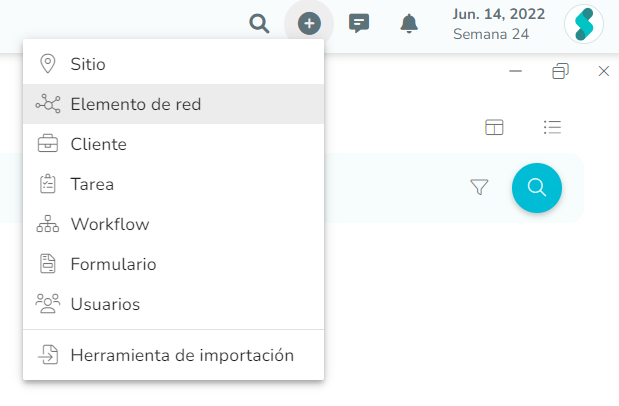Open the notifications bell
This screenshot has height=406, width=619.
(x=409, y=24)
